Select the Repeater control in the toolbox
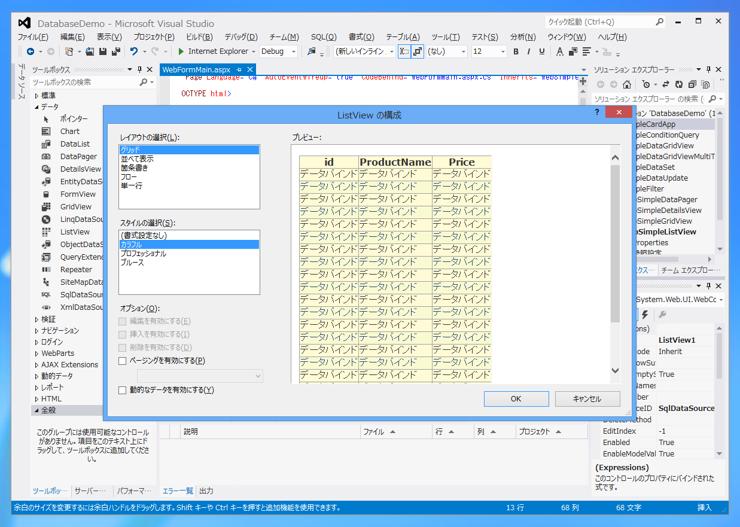The height and width of the screenshot is (527, 740). pos(76,269)
